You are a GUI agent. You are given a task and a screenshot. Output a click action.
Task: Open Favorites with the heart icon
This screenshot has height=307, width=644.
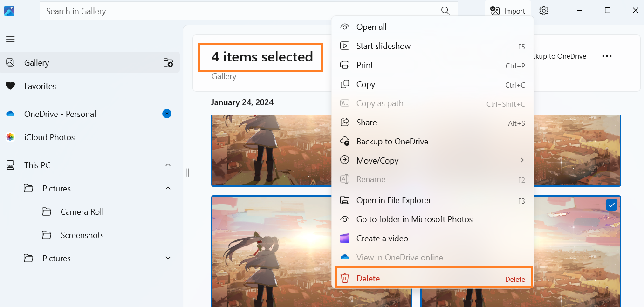[40, 86]
